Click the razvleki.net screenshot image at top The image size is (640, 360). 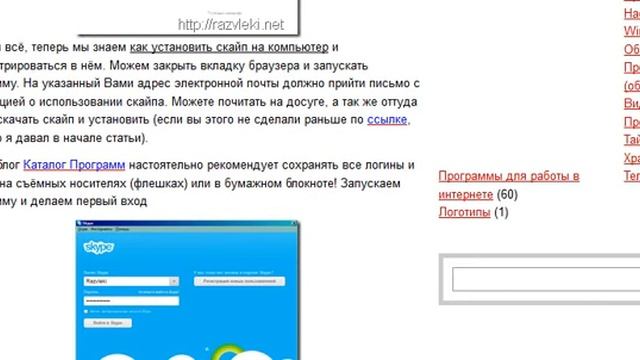point(189,18)
